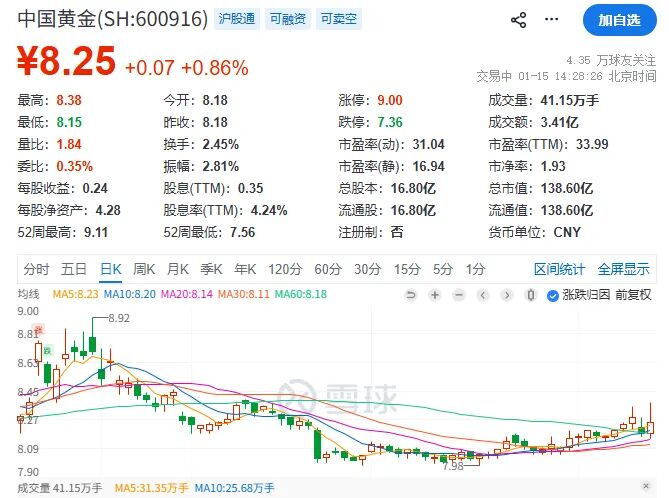Click the 全屏显示 link

(623, 269)
